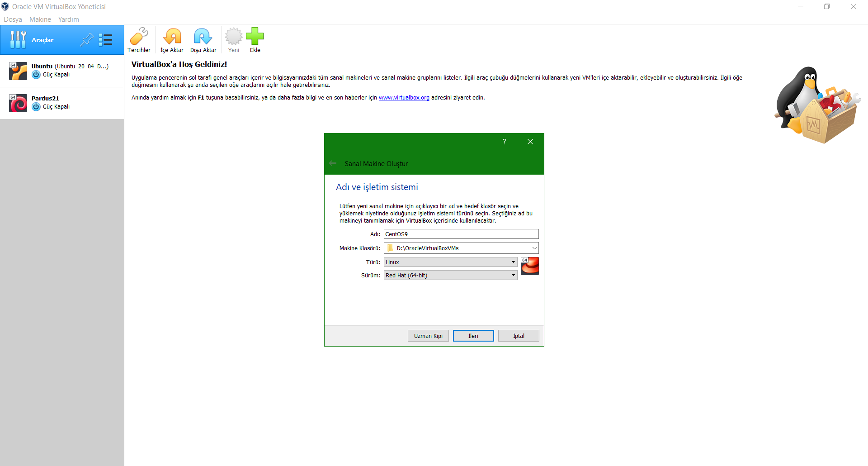Open Araçlar list menu icon

[x=105, y=40]
